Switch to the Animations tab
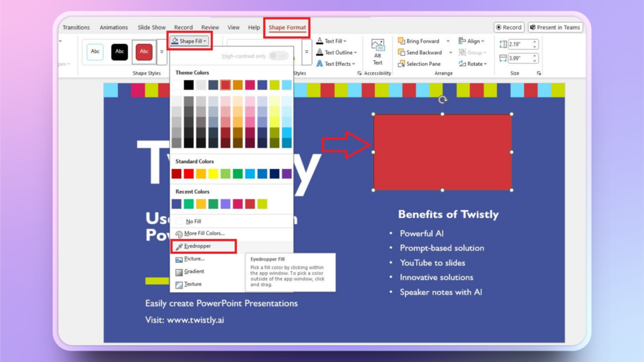This screenshot has height=362, width=644. click(x=114, y=28)
